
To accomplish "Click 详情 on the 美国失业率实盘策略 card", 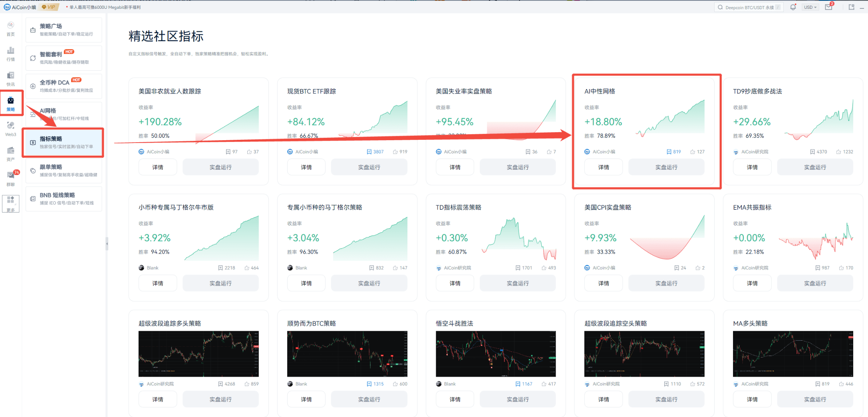I will tap(455, 167).
